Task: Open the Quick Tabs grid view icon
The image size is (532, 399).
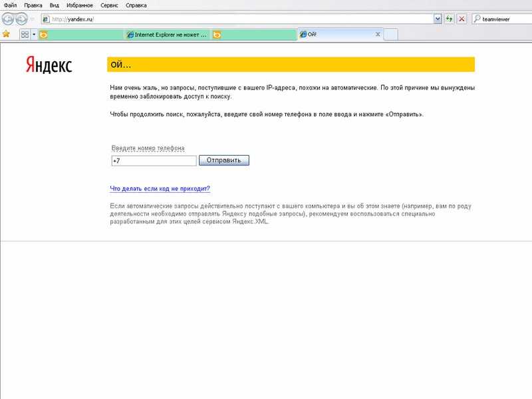Action: click(x=25, y=35)
